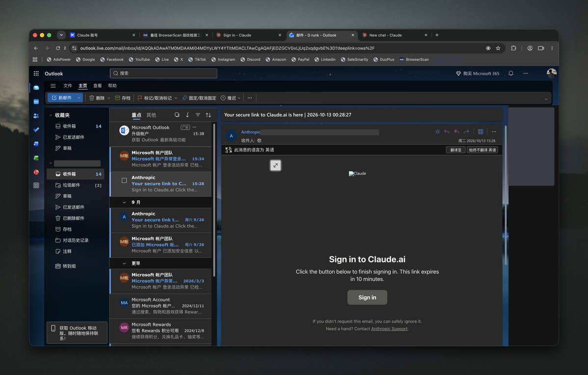The image size is (588, 375).
Task: Open Calendar from the left app rail
Action: click(x=36, y=101)
